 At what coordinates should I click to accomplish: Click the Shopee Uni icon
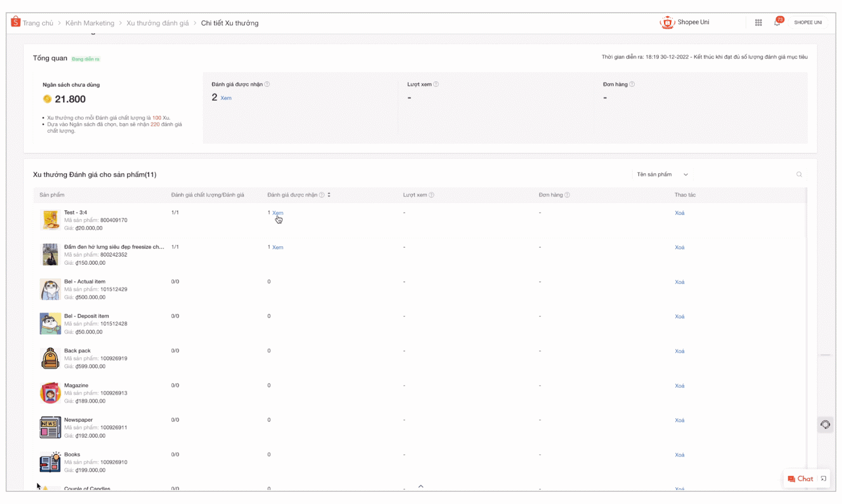click(667, 23)
